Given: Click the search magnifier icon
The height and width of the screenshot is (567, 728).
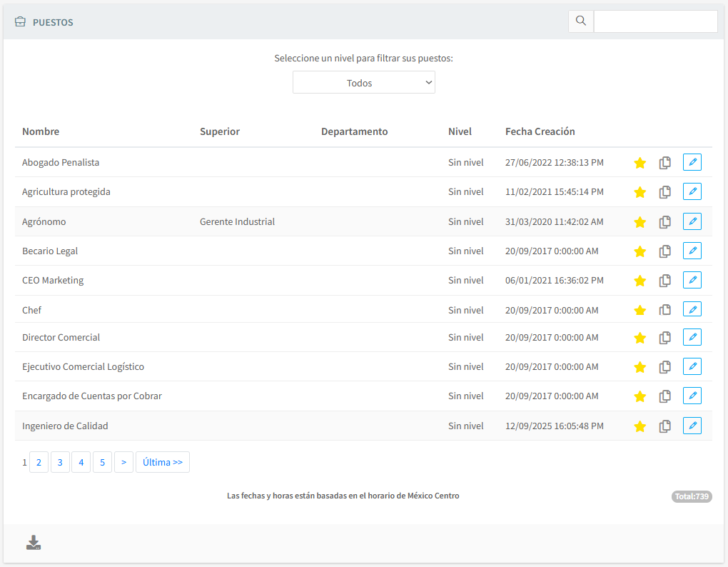Looking at the screenshot, I should pyautogui.click(x=581, y=21).
